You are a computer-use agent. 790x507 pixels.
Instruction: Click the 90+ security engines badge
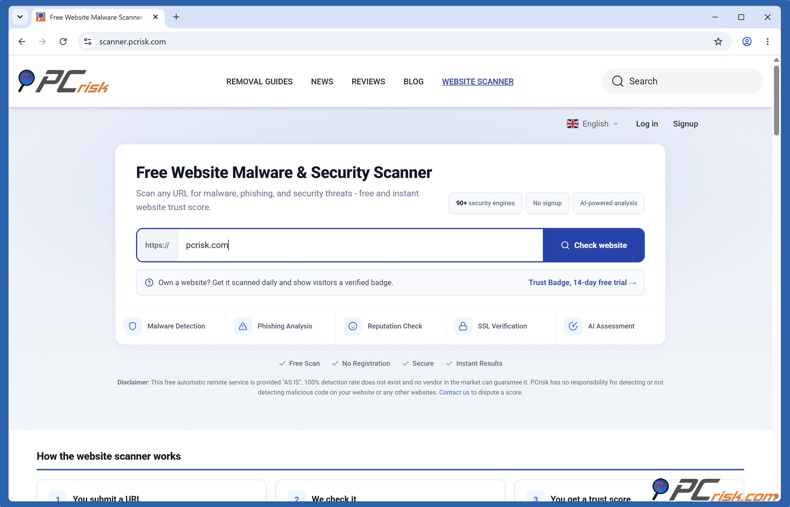point(485,203)
